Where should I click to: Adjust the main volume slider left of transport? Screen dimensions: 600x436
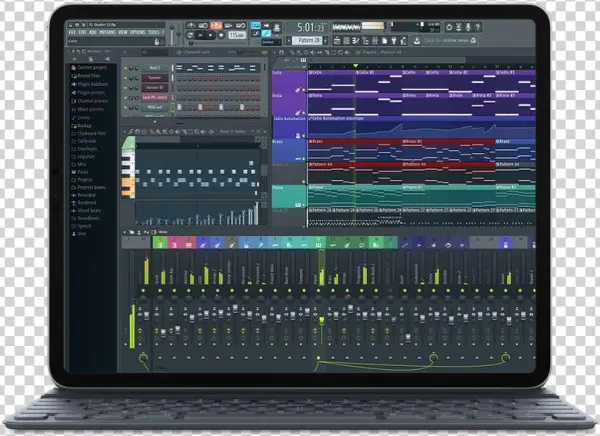172,33
